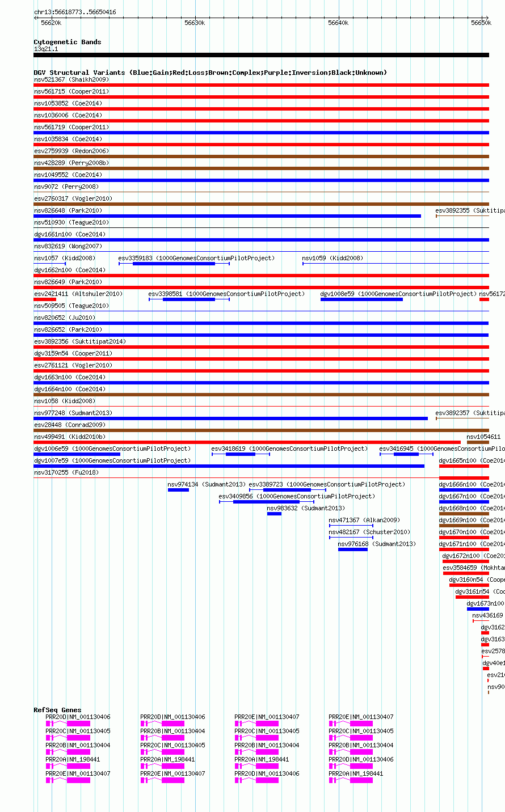Open variant esv3418619 label
505x812 pixels.
coord(289,449)
